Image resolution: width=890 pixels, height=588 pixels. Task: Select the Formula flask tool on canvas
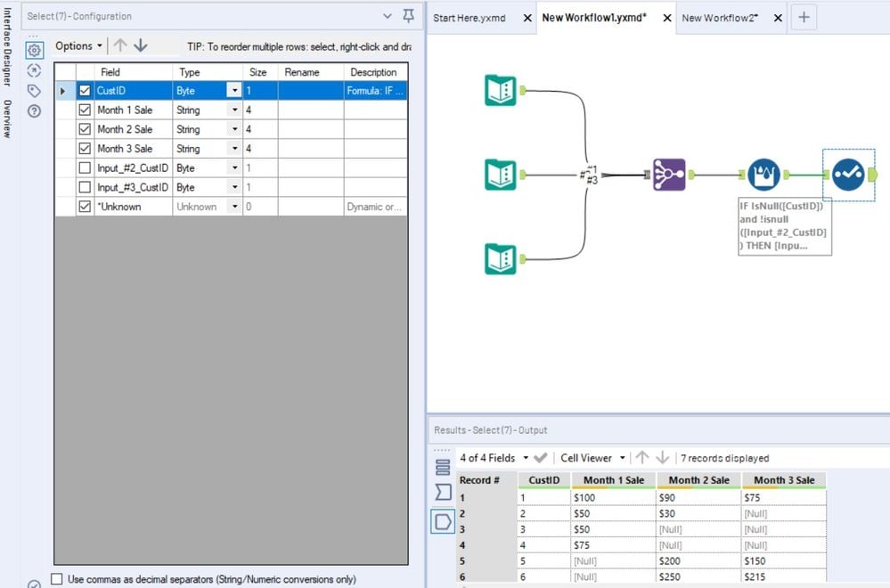click(763, 175)
